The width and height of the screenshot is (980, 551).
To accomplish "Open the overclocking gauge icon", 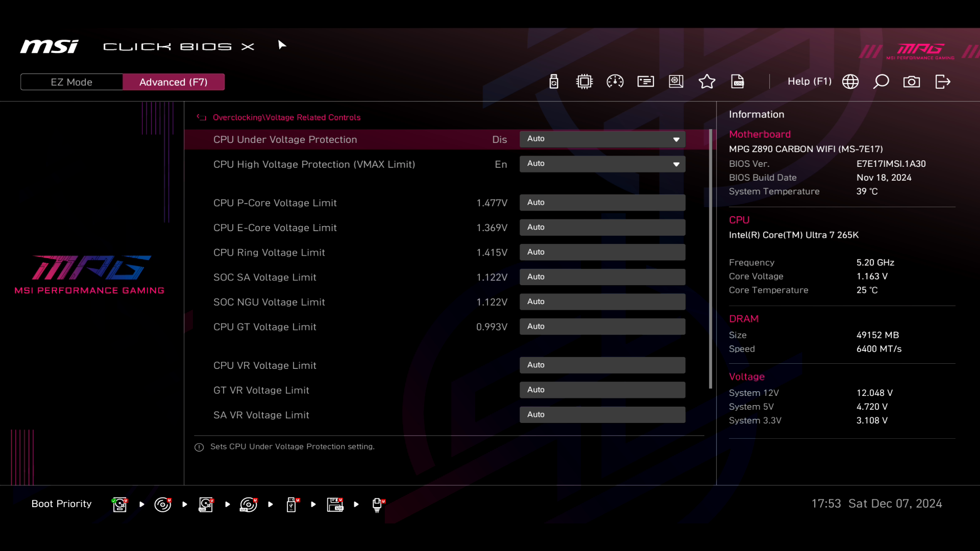I will (x=615, y=82).
